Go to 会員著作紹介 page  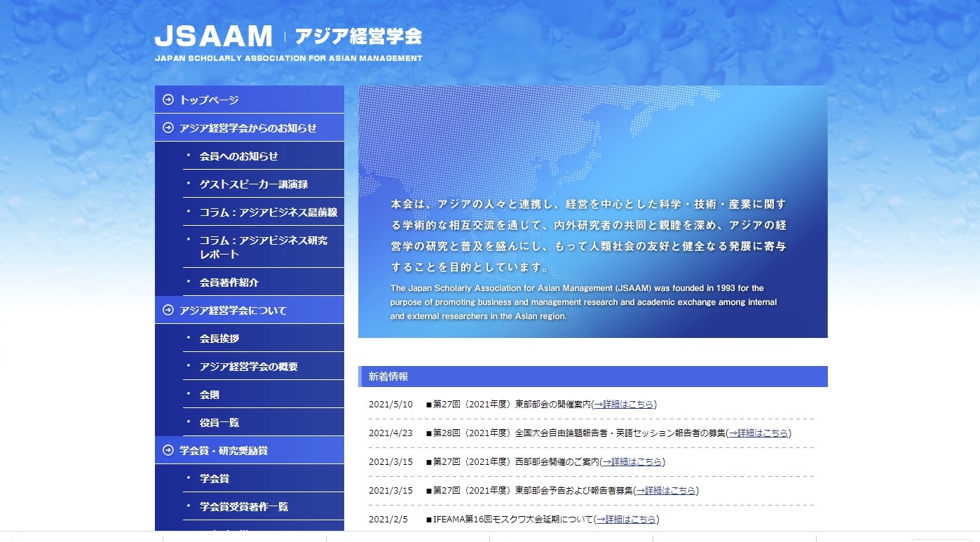264,282
